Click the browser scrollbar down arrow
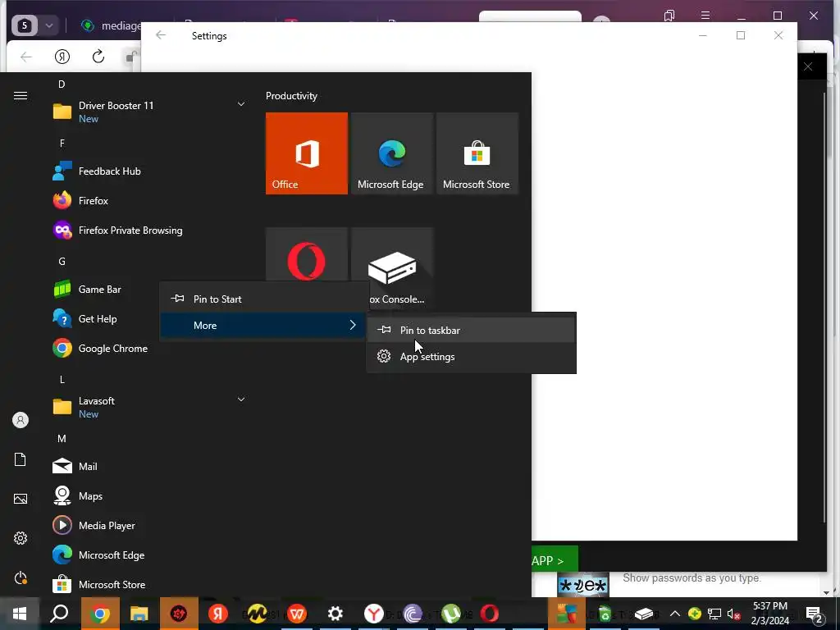Image resolution: width=840 pixels, height=630 pixels. point(825,592)
